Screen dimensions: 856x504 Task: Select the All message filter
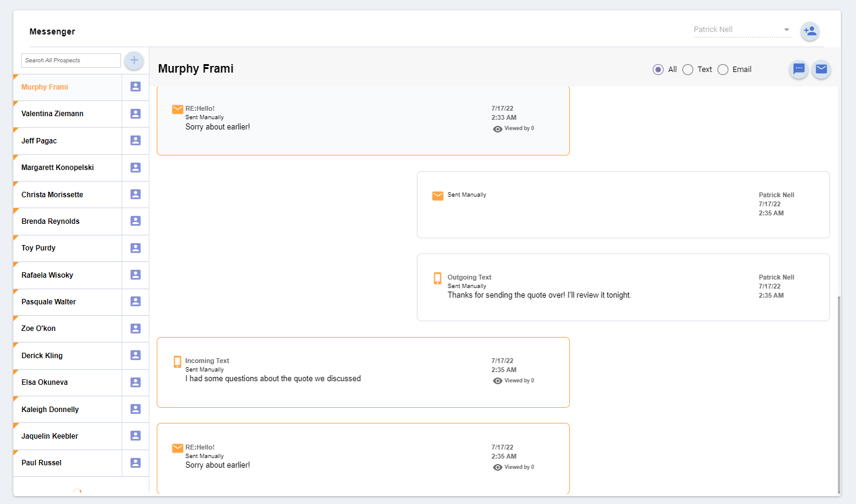(x=658, y=70)
